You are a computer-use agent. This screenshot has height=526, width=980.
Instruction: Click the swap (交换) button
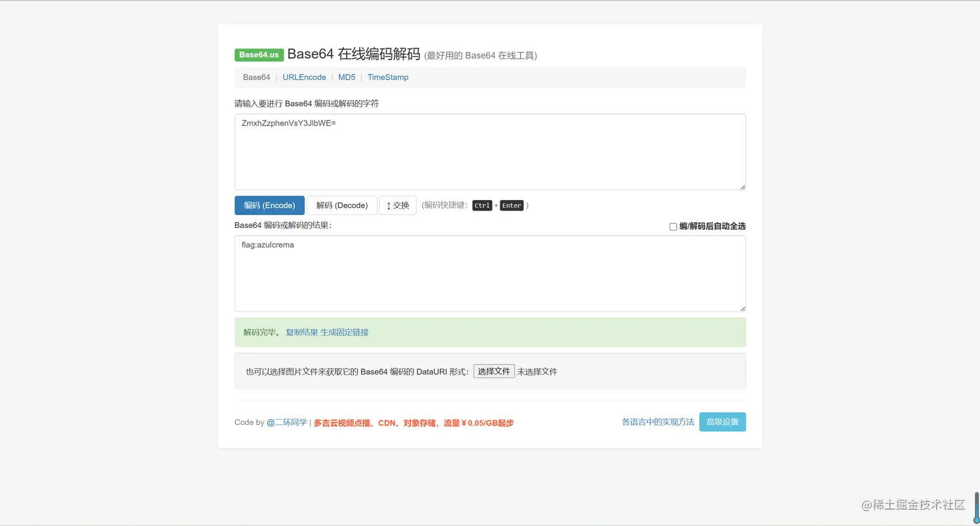coord(398,205)
